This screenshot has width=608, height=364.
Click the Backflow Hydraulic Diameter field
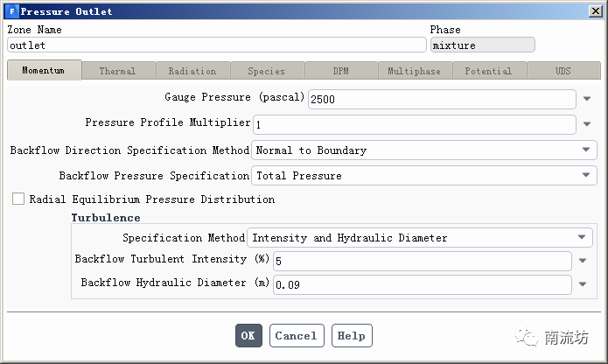422,284
